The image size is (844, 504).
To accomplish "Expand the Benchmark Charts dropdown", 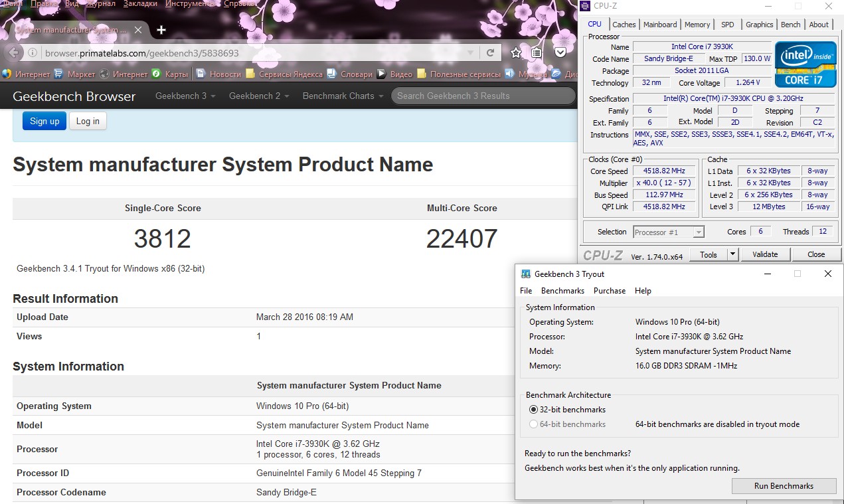I will pos(344,96).
